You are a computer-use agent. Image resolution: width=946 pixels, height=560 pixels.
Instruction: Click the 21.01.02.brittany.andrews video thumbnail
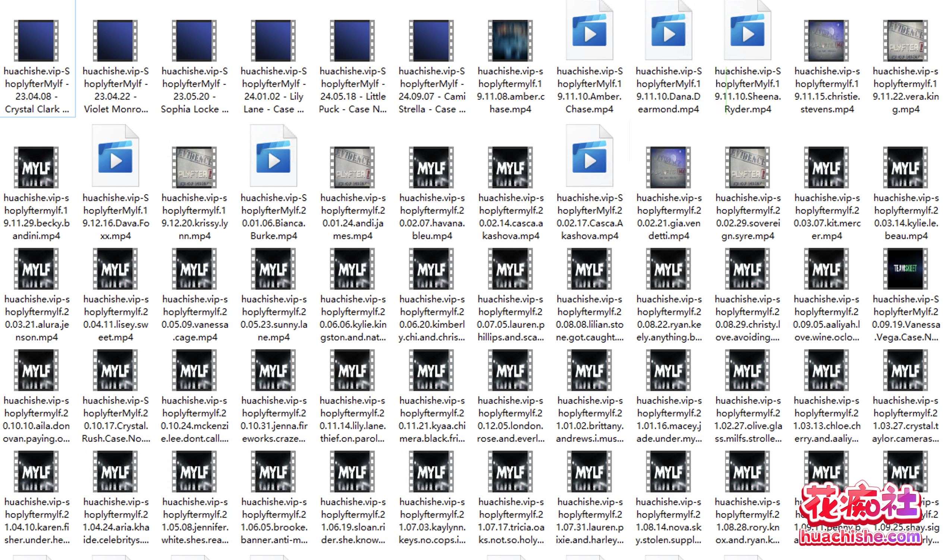click(590, 370)
